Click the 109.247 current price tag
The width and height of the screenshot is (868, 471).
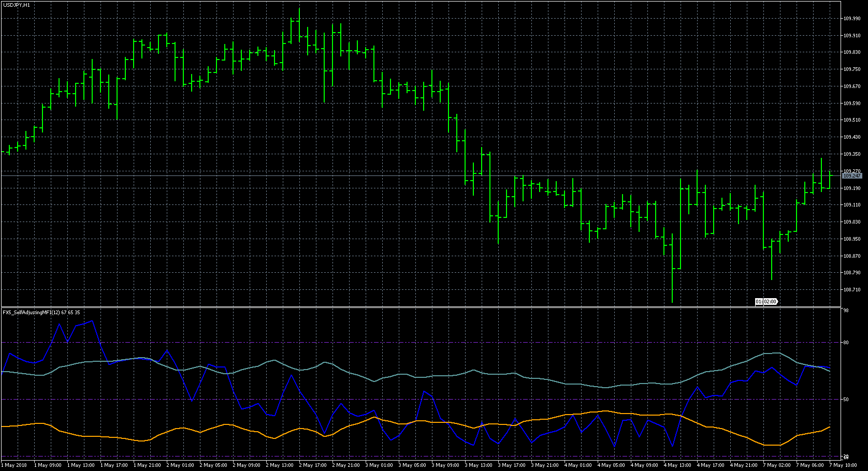(852, 176)
